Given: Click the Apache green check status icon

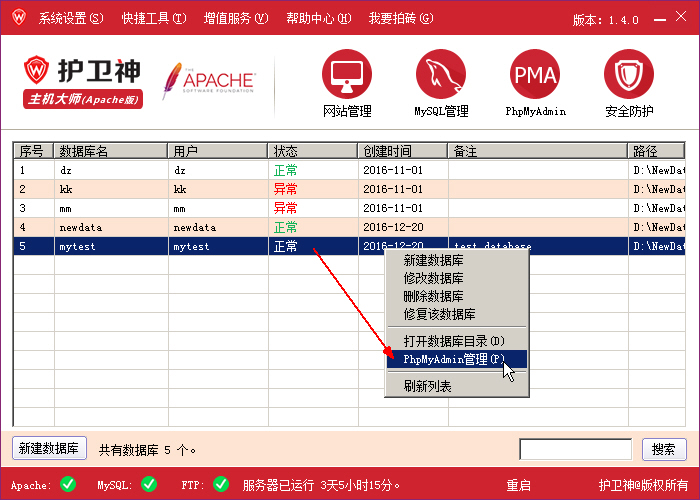Looking at the screenshot, I should click(x=68, y=484).
